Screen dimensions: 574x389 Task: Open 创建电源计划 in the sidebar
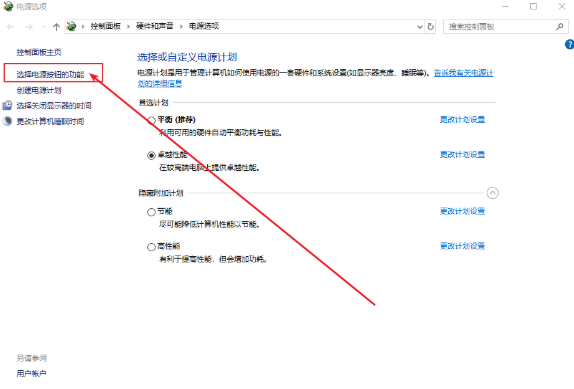click(x=39, y=90)
